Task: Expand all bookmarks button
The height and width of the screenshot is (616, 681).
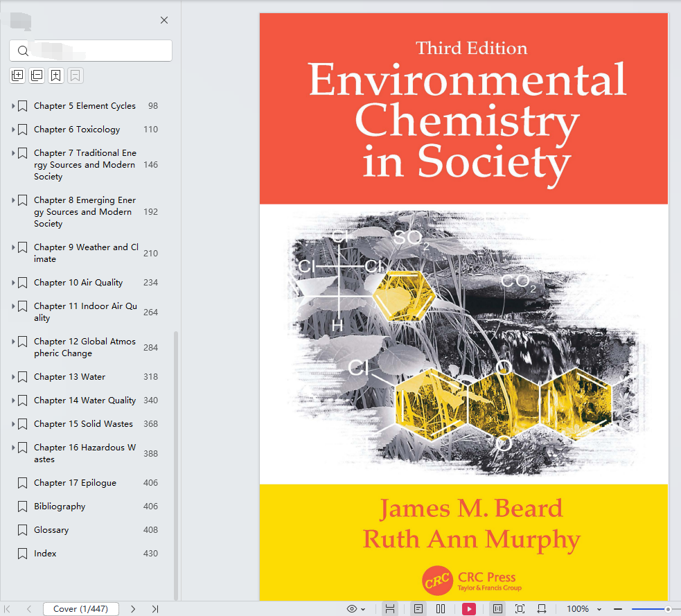Action: pyautogui.click(x=17, y=76)
